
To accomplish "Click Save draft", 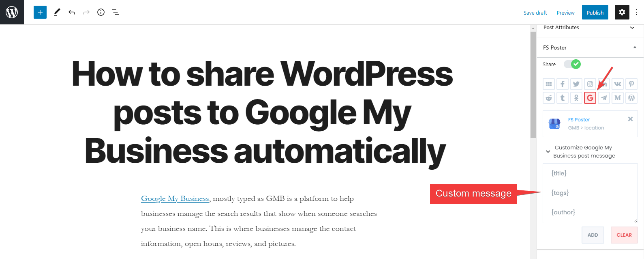I will (535, 13).
